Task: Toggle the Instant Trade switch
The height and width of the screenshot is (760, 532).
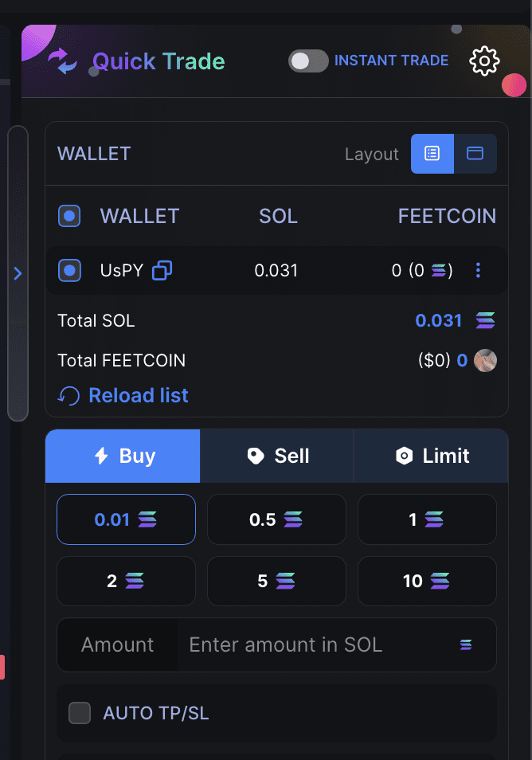Action: click(308, 61)
